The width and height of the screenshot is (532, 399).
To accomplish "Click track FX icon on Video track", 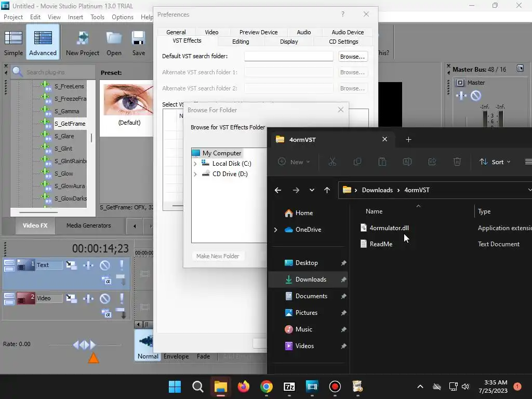I will [x=88, y=298].
